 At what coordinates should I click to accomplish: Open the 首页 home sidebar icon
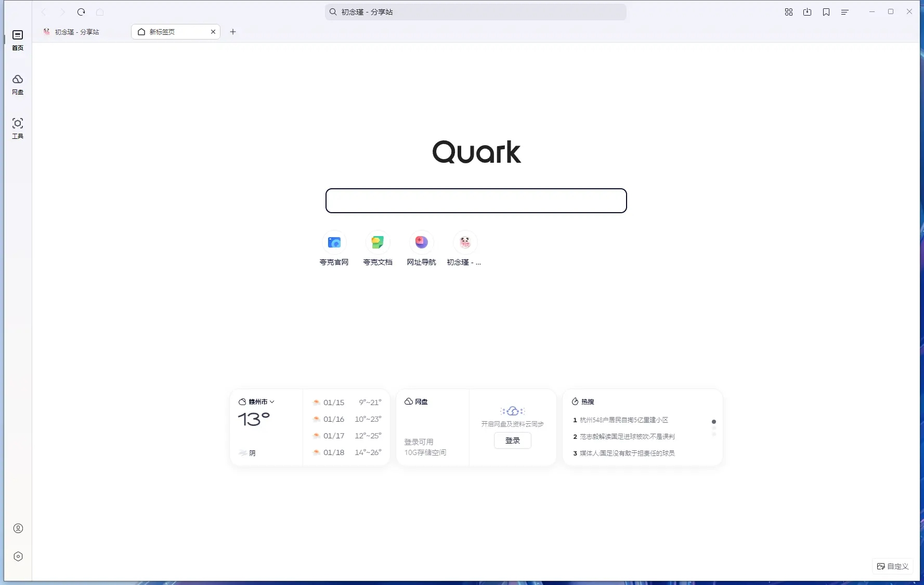[x=18, y=40]
